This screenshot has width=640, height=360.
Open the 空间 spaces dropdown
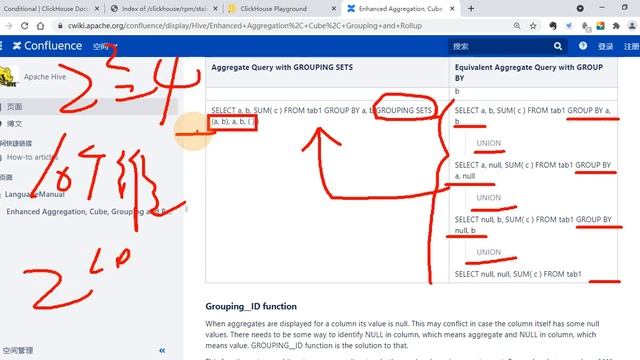pos(105,46)
